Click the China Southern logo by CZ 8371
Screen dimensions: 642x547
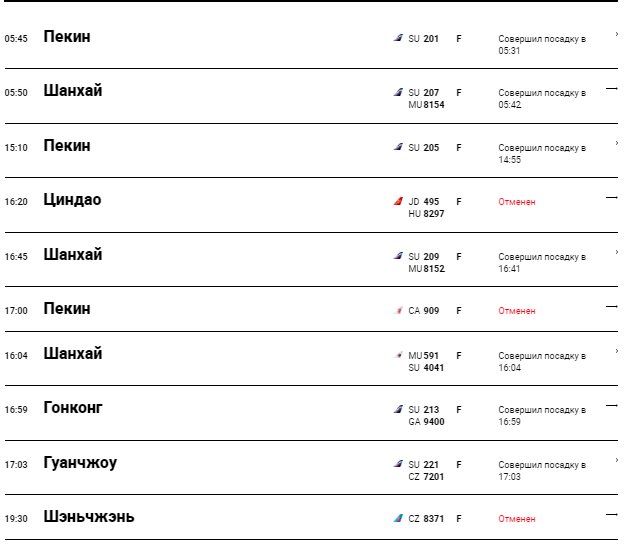tap(398, 518)
